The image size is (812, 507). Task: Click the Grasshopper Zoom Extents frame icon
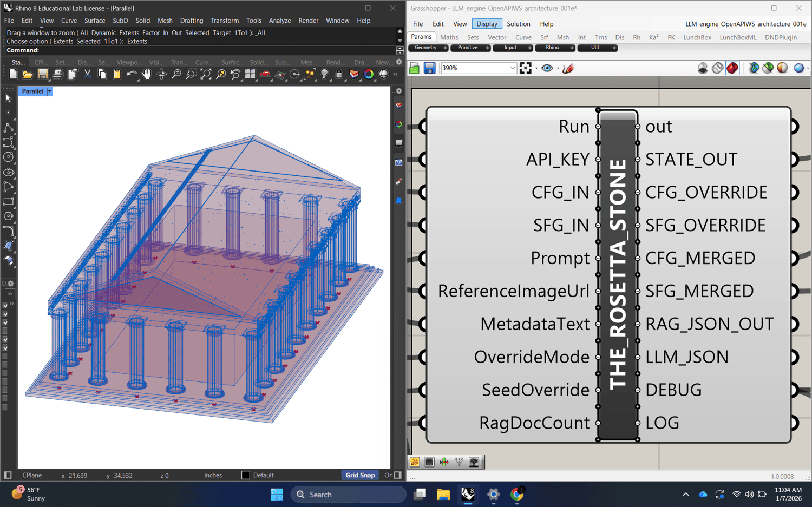pyautogui.click(x=525, y=68)
